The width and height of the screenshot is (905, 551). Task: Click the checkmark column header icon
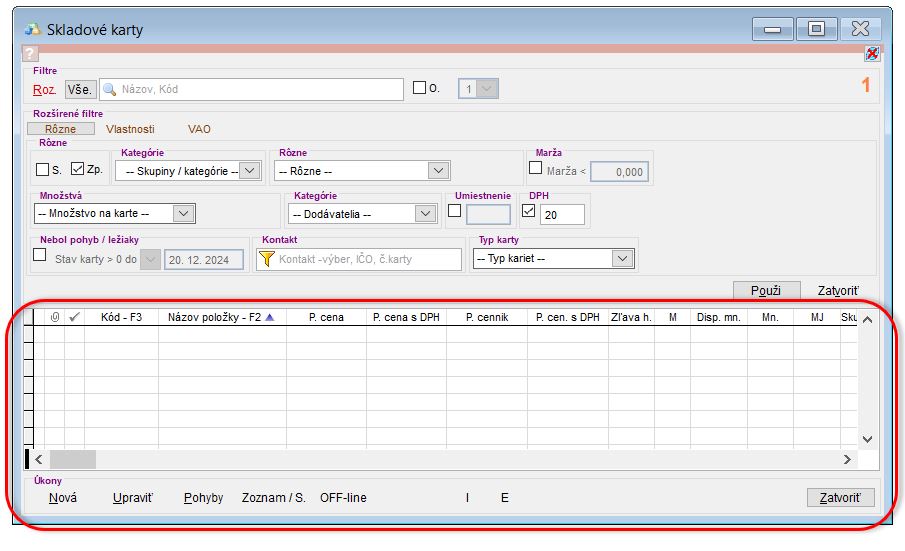(74, 317)
